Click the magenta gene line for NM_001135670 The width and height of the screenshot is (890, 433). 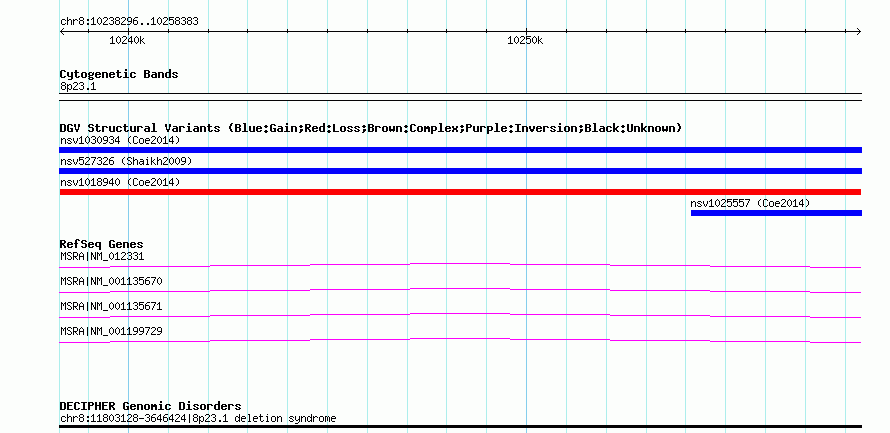[x=460, y=291]
